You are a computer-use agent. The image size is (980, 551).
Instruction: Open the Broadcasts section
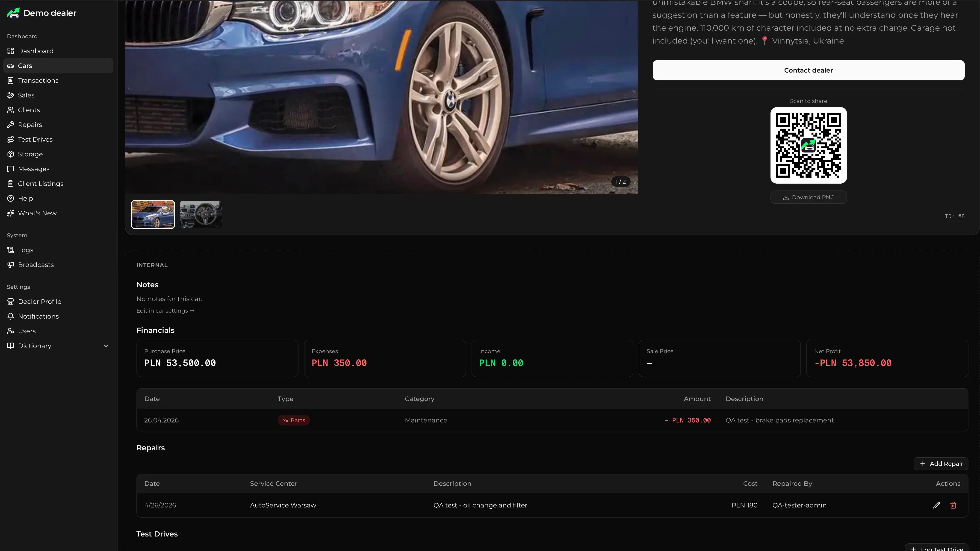click(x=58, y=265)
